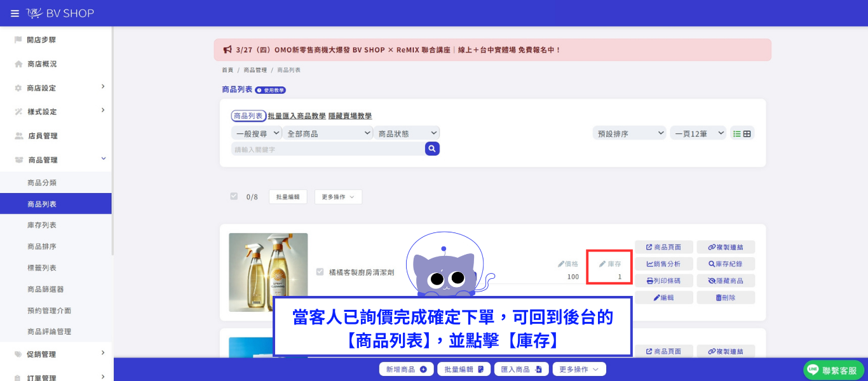Click the flag icon beside 開店步驟
868x381 pixels.
(18, 40)
